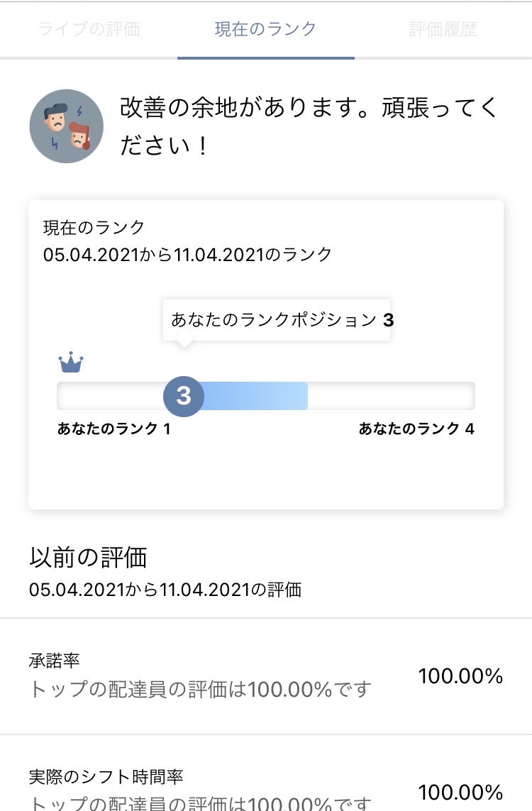Tap the rank period date range text
The width and height of the screenshot is (532, 811).
pyautogui.click(x=188, y=255)
